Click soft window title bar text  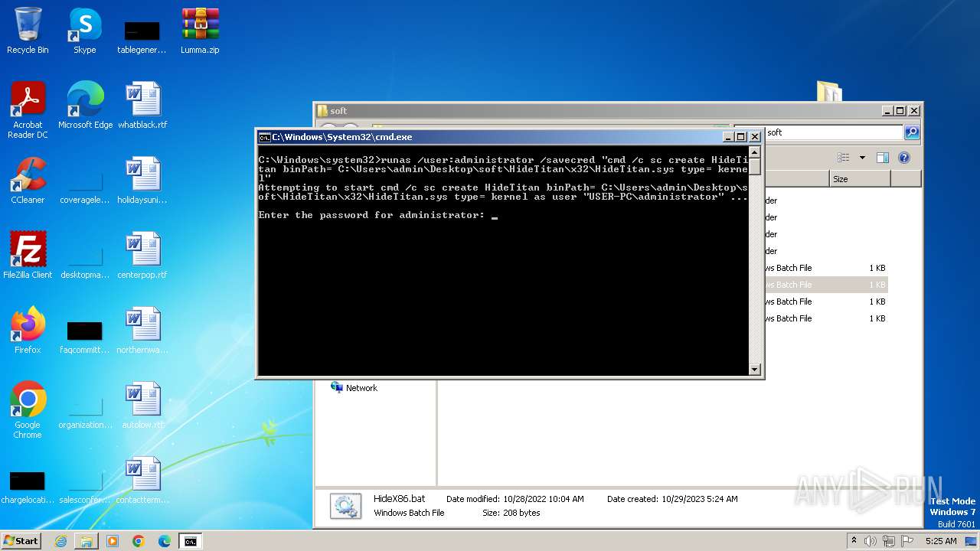[x=338, y=111]
